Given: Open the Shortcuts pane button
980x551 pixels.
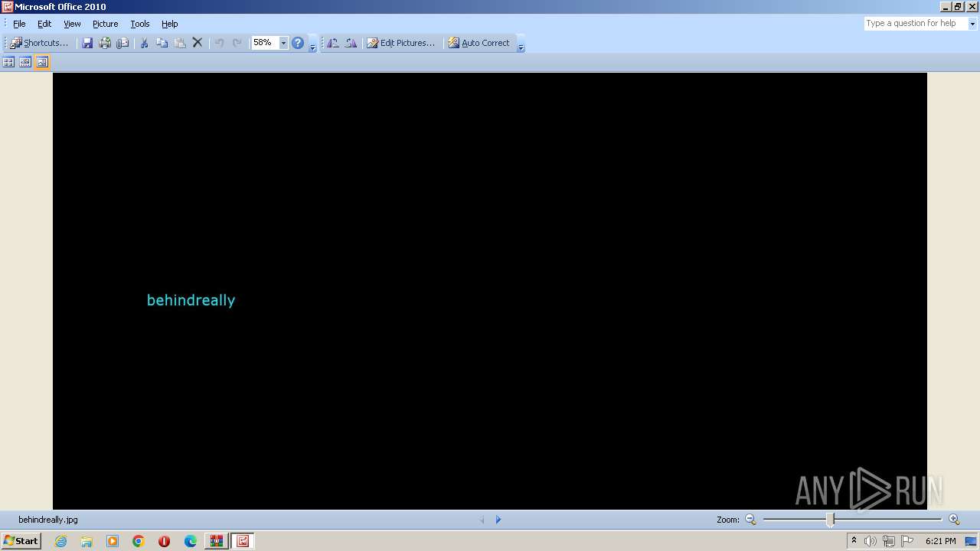Looking at the screenshot, I should (39, 43).
